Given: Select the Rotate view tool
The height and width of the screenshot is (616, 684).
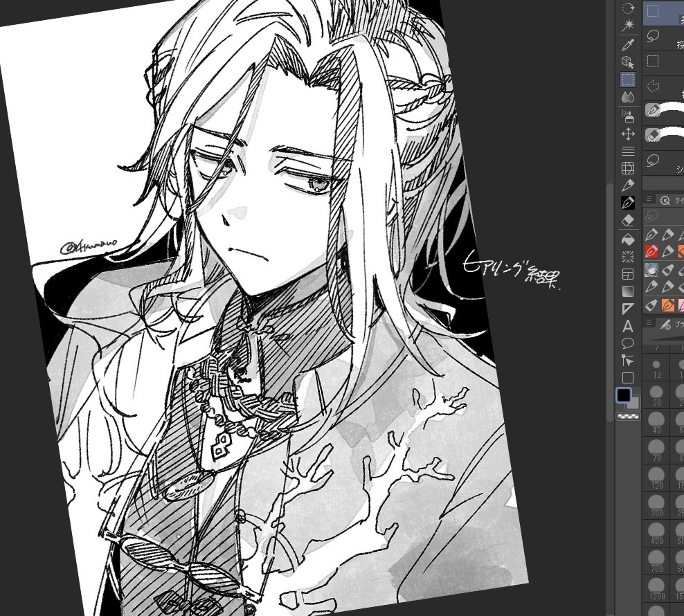Looking at the screenshot, I should coord(628,8).
